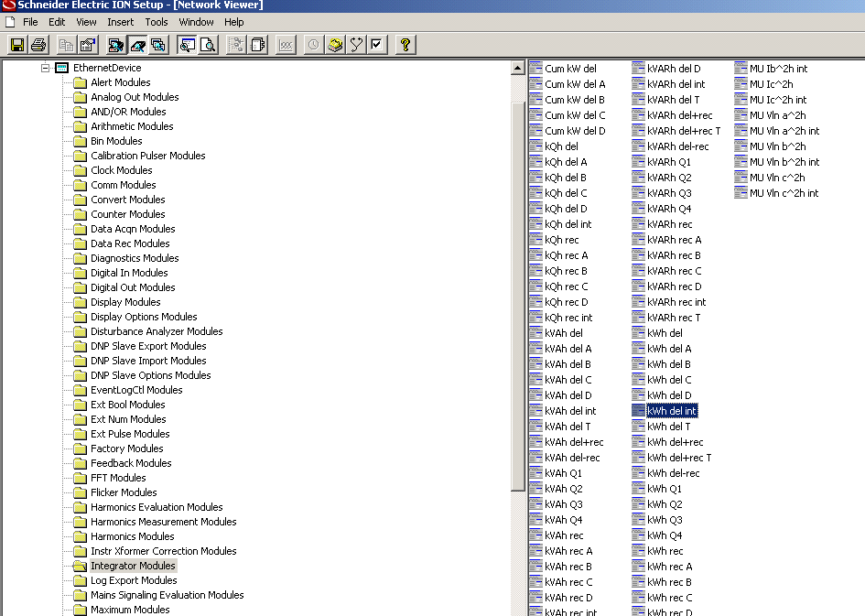
Task: Click the tree-diagram toolbar icon
Action: pyautogui.click(x=236, y=45)
